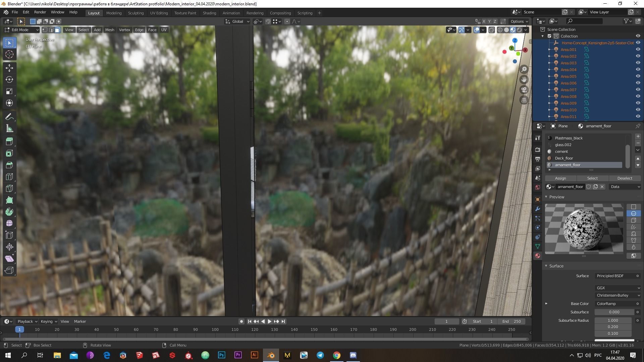
Task: Click the camera view gizmo icon
Action: 524,90
